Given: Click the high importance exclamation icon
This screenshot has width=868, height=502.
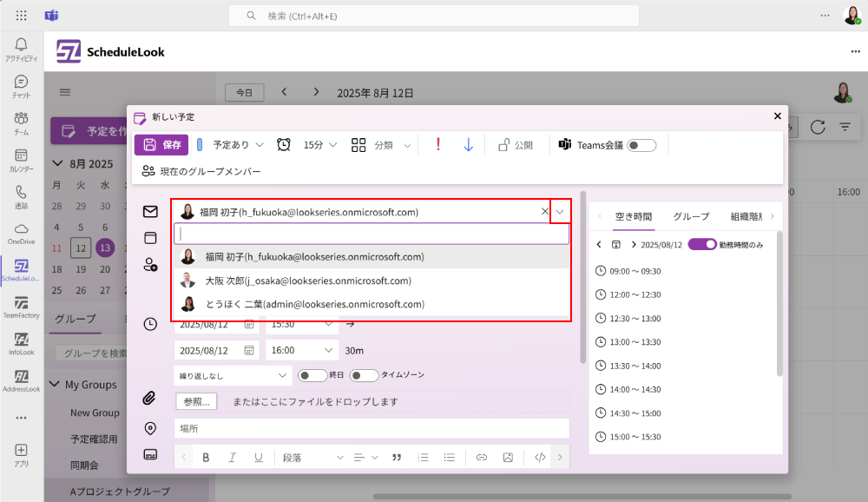Looking at the screenshot, I should click(x=438, y=145).
